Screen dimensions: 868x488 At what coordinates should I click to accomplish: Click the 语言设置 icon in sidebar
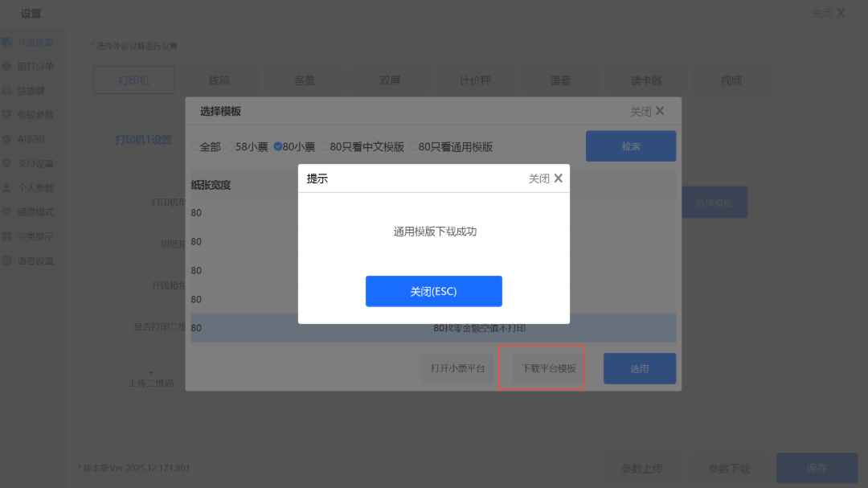(x=6, y=260)
